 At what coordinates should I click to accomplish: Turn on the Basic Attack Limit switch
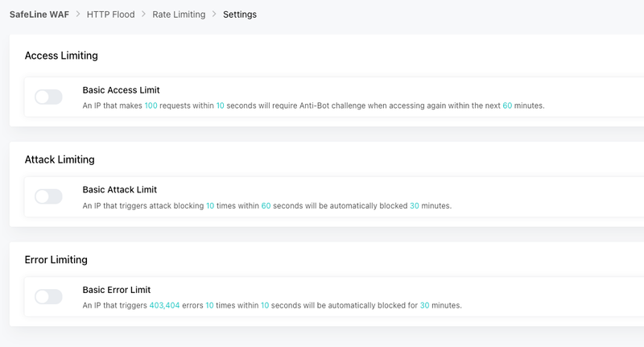tap(48, 196)
